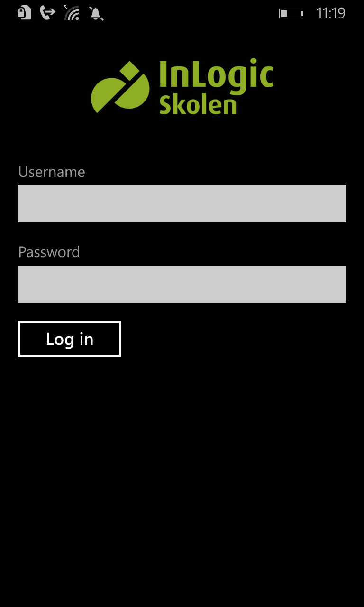Select the gray box below Username
Image resolution: width=364 pixels, height=607 pixels.
(x=182, y=204)
